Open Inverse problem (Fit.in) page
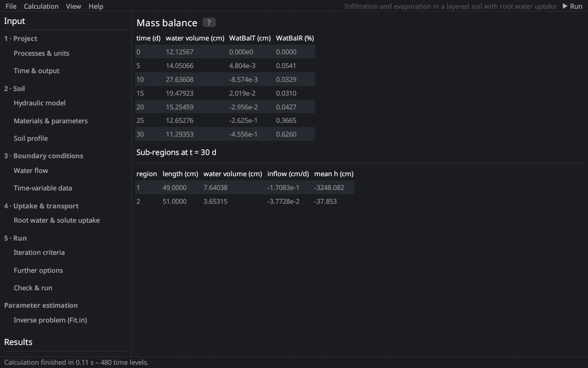 pos(50,320)
